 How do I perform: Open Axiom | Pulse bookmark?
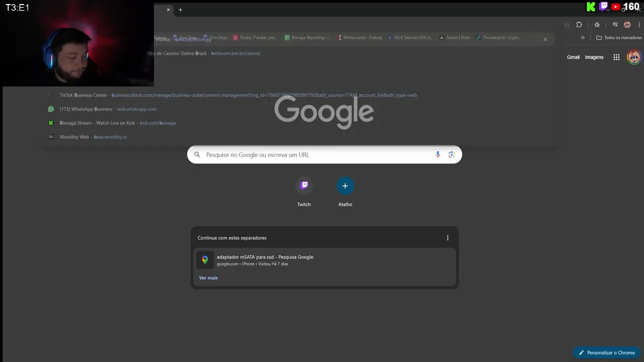coord(455,38)
